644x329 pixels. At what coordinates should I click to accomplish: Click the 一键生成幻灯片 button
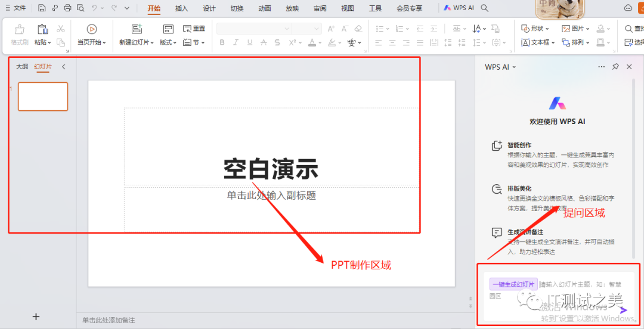click(513, 284)
